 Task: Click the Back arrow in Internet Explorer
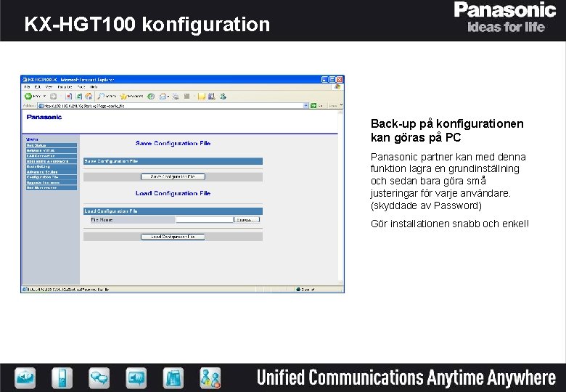click(28, 96)
